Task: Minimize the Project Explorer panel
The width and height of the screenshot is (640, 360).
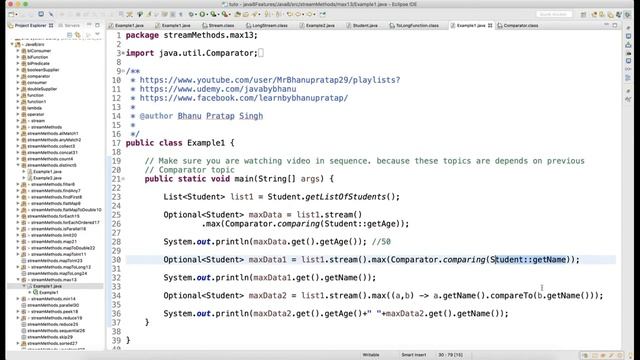Action: pos(89,25)
